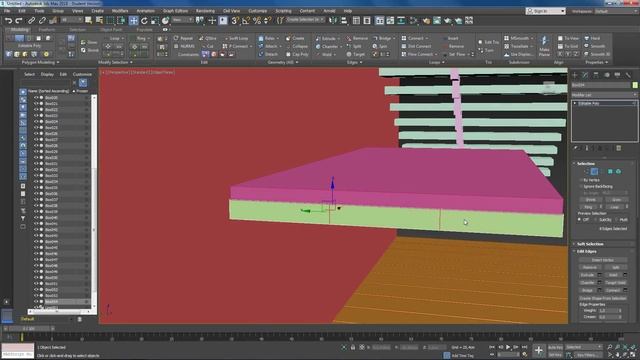Click the Redo arrow icon
This screenshot has width=640, height=360.
click(x=19, y=20)
